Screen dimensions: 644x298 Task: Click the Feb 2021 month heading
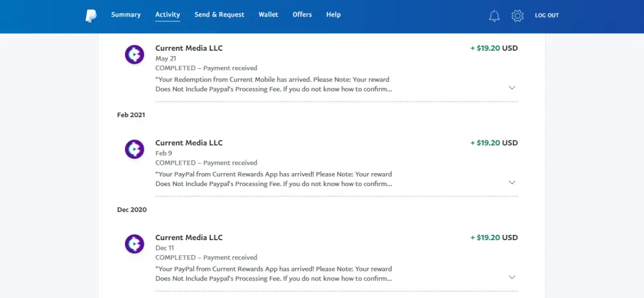pos(131,115)
